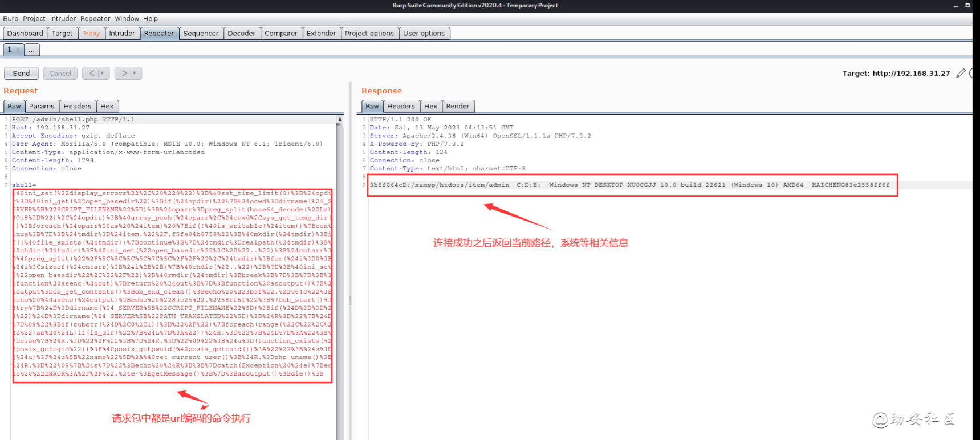Click the response body path output line
Screen dimensions: 980x440
tap(630, 185)
